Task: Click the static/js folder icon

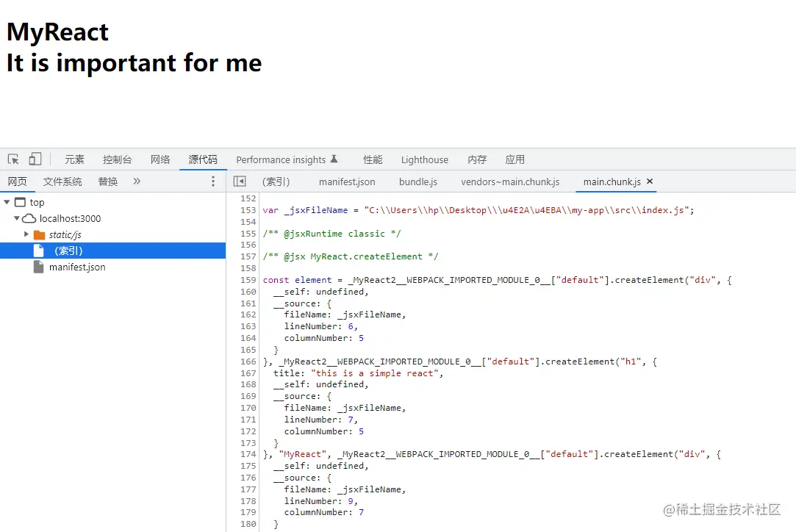Action: point(39,235)
